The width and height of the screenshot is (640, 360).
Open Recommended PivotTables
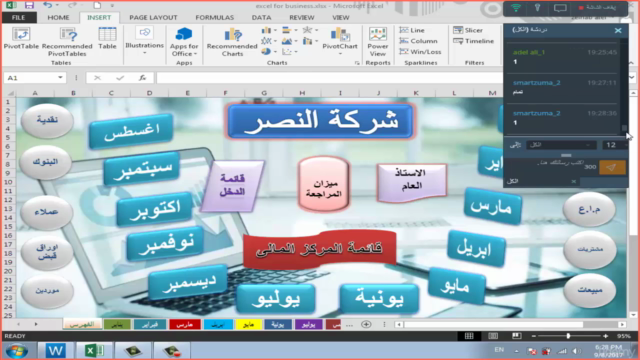pyautogui.click(x=67, y=42)
